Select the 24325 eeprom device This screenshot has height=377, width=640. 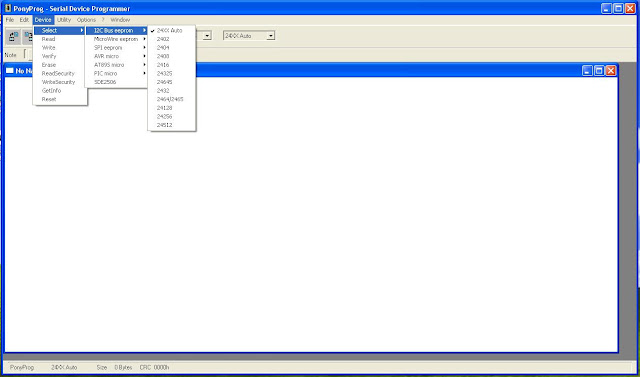click(172, 73)
